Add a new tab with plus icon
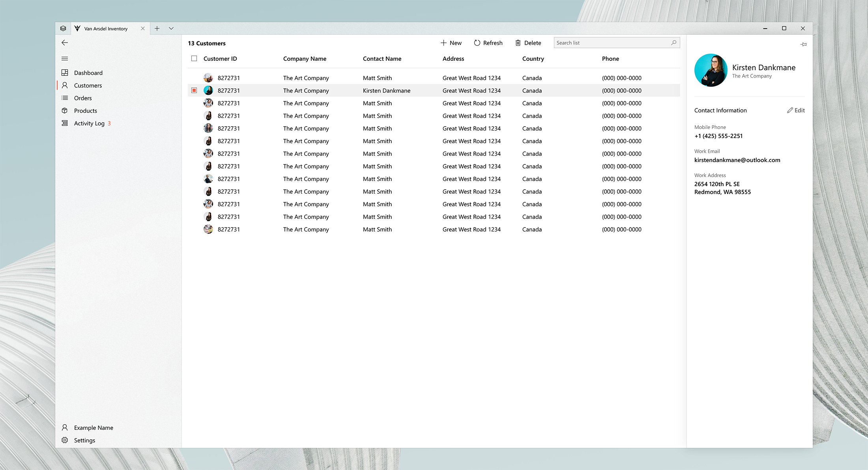This screenshot has height=470, width=868. 157,28
